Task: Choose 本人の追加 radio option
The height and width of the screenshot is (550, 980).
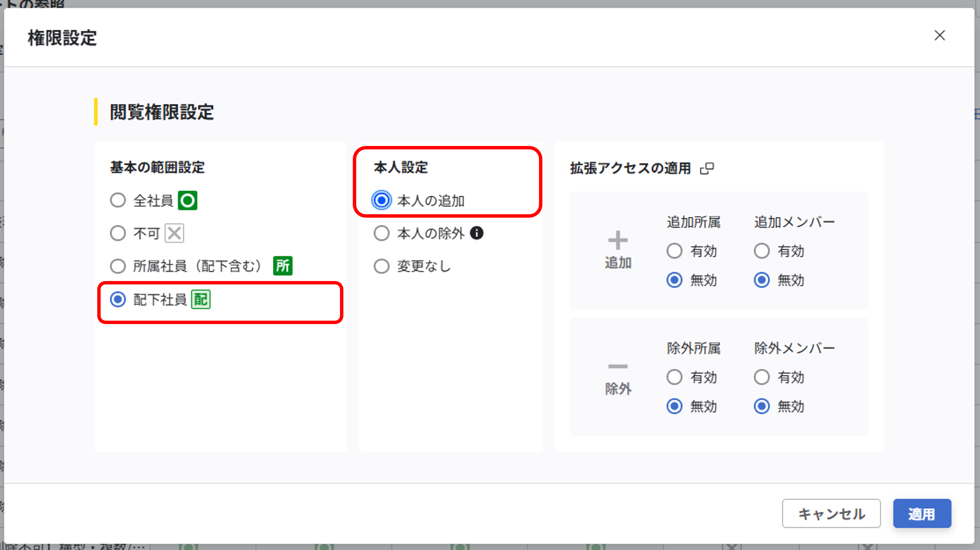Action: coord(381,200)
